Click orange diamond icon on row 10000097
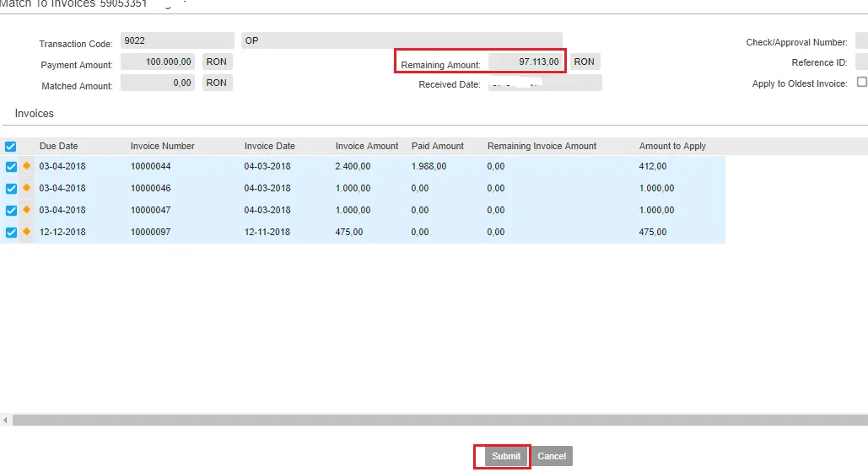868x472 pixels. (27, 231)
